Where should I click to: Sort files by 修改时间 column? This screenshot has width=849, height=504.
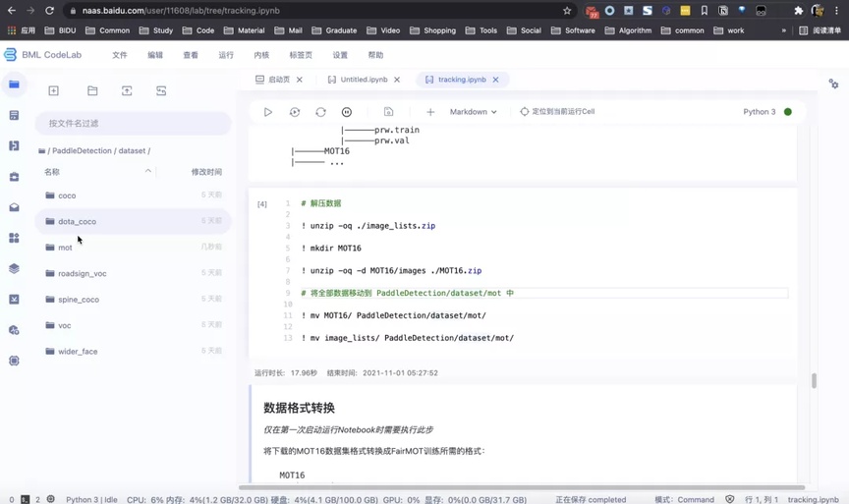tap(206, 172)
